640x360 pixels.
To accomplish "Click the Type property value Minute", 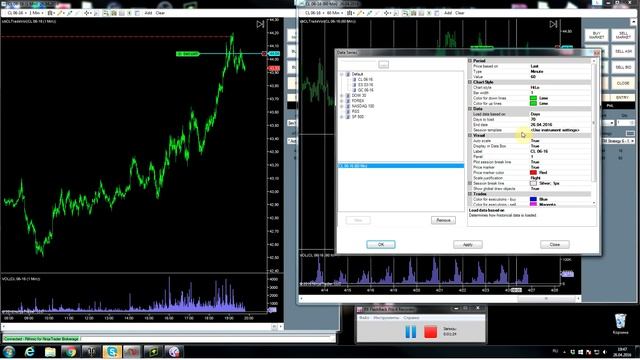I will 537,71.
